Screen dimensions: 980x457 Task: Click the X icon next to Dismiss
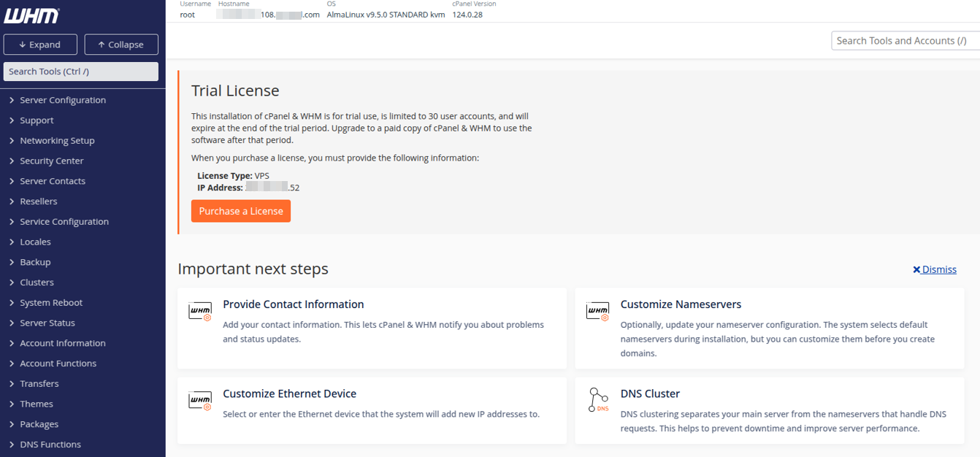[917, 269]
